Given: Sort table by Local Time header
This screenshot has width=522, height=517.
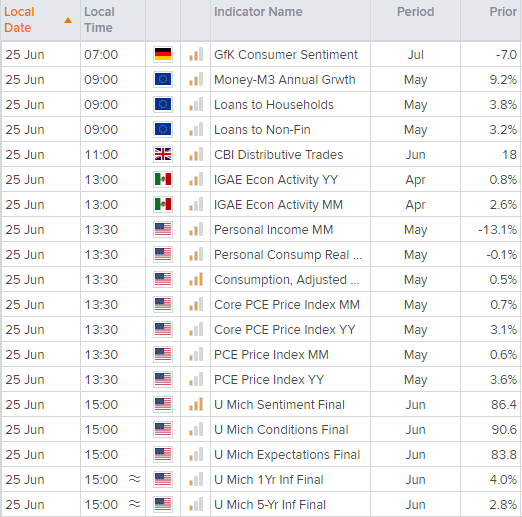Looking at the screenshot, I should click(99, 20).
